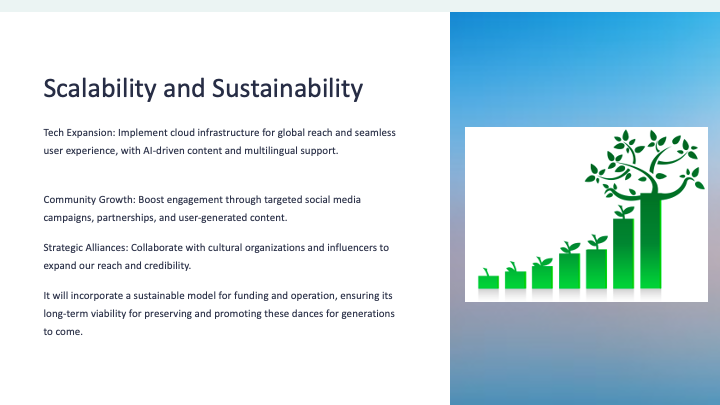
Task: Click the Community Growth paragraph
Action: point(202,208)
